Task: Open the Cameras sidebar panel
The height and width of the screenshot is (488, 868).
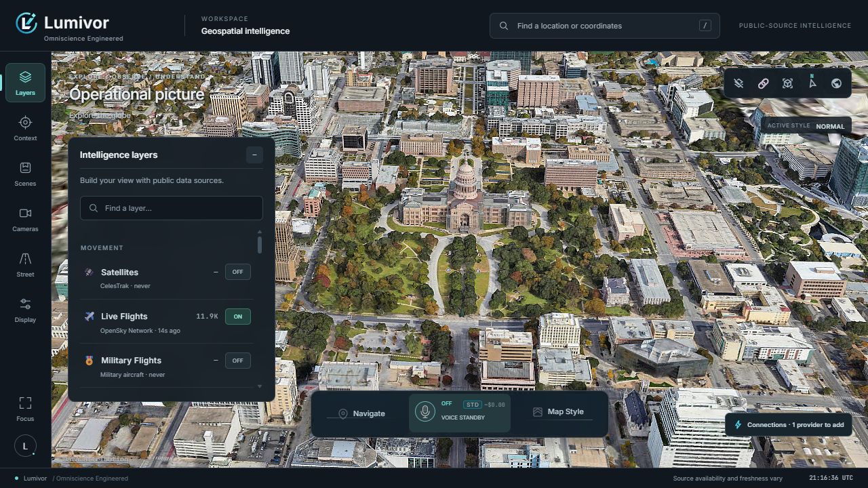Action: [25, 219]
